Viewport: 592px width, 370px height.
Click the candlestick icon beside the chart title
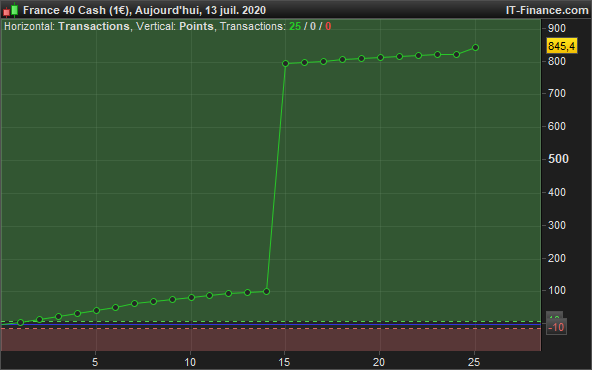(x=11, y=10)
